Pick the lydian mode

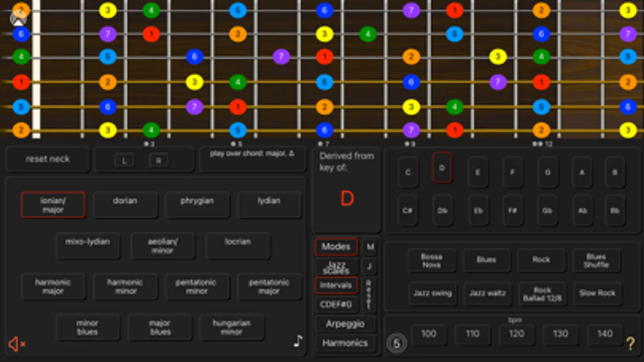[x=269, y=205]
